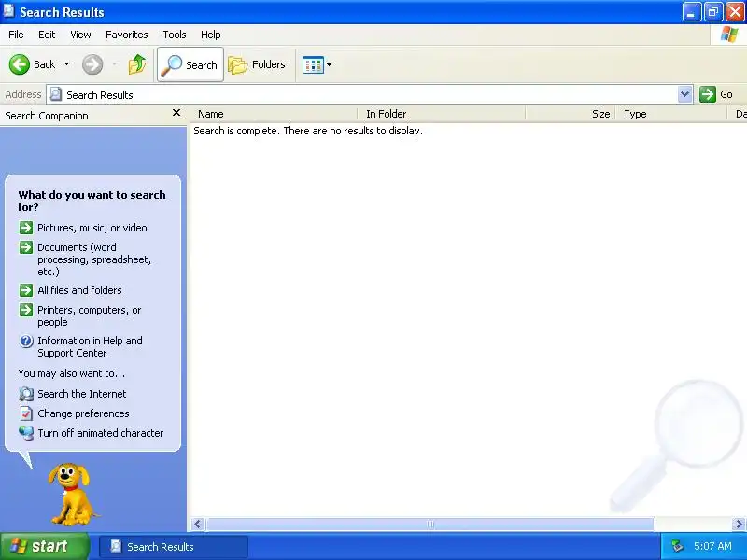Restore down the Search Results window
The width and height of the screenshot is (747, 560).
(x=713, y=12)
